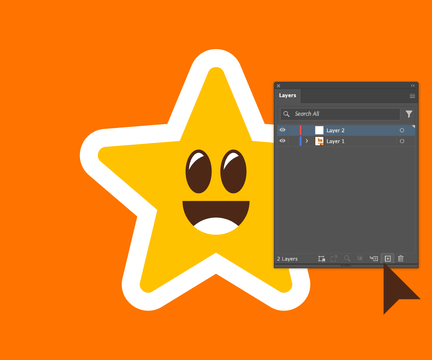Viewport: 432px width, 360px height.
Task: Click the trash Delete Selection icon
Action: coord(401,259)
